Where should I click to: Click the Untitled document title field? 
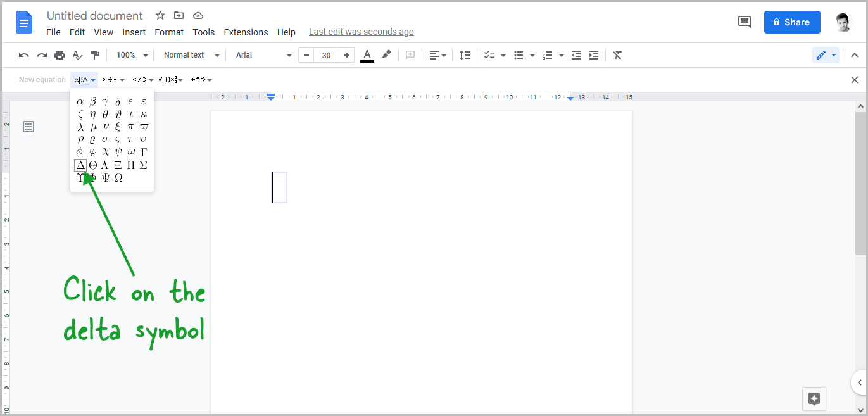pos(94,15)
